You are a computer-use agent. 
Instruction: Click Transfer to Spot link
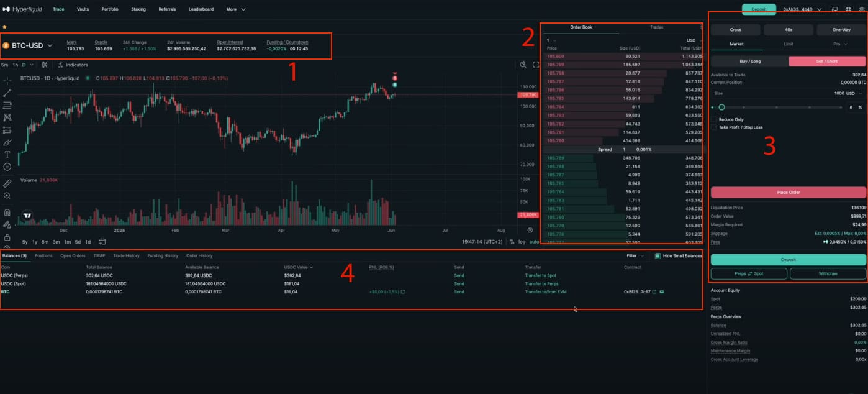[x=540, y=275]
